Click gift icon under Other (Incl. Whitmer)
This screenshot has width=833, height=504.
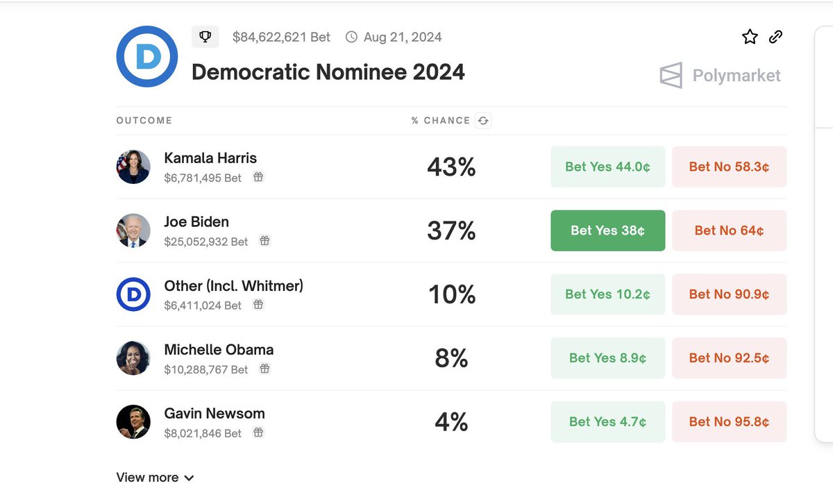pos(258,305)
